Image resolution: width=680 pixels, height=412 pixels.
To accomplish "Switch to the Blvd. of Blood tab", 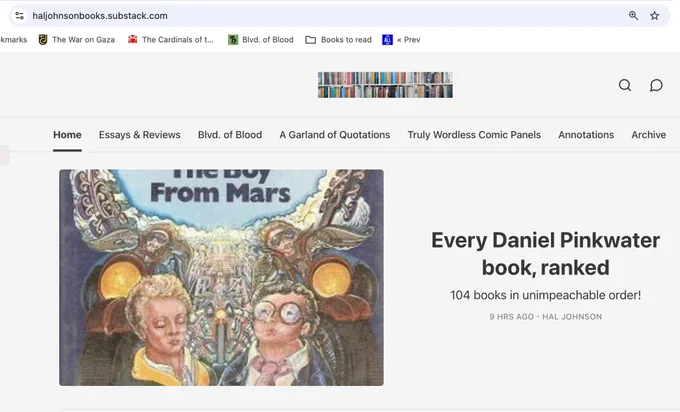I will click(x=230, y=135).
